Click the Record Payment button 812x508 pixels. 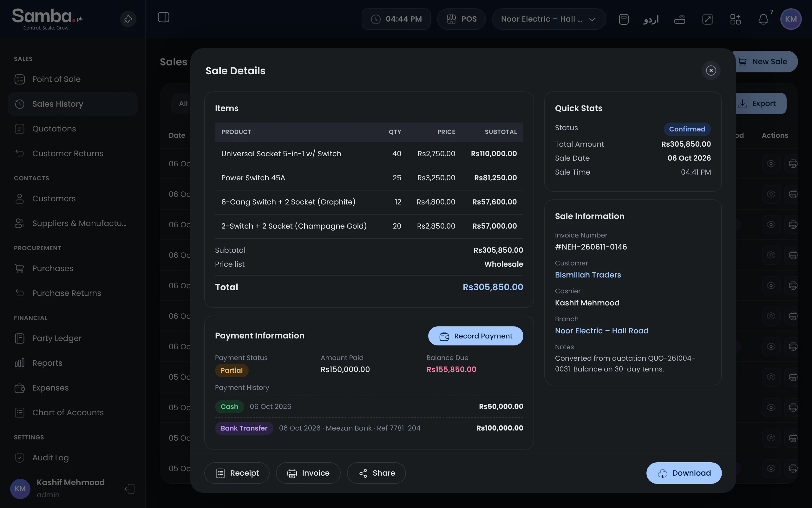475,336
